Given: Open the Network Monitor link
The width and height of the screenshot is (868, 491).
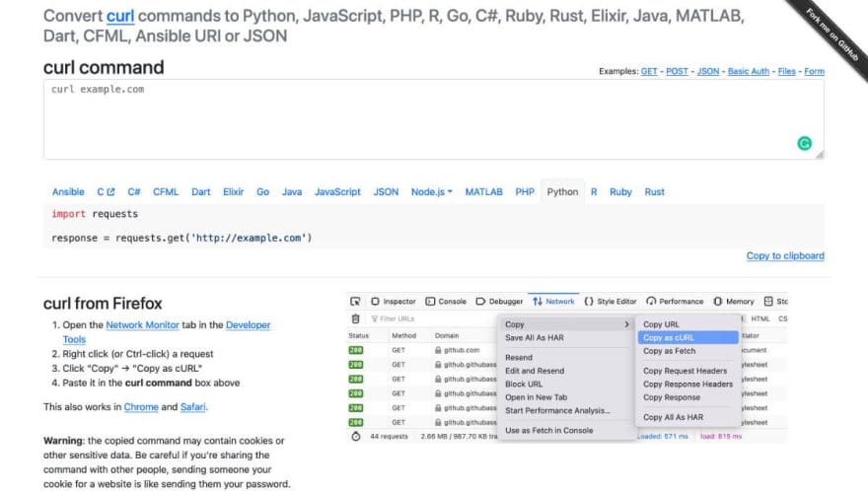Looking at the screenshot, I should pos(142,325).
